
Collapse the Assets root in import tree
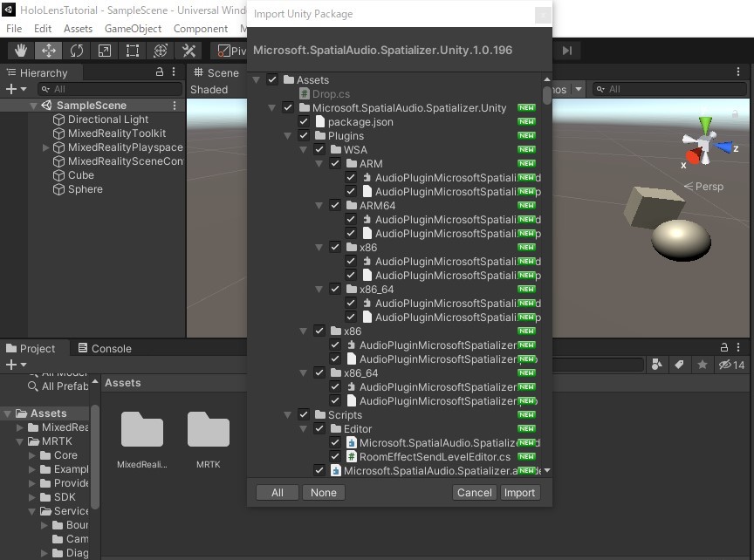[x=257, y=79]
